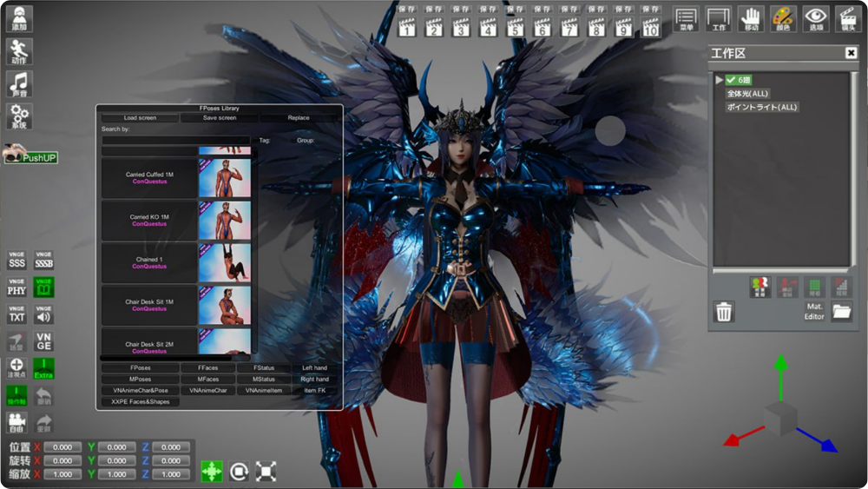This screenshot has width=868, height=489.
Task: Select the scale gizmo mode icon
Action: (x=266, y=472)
